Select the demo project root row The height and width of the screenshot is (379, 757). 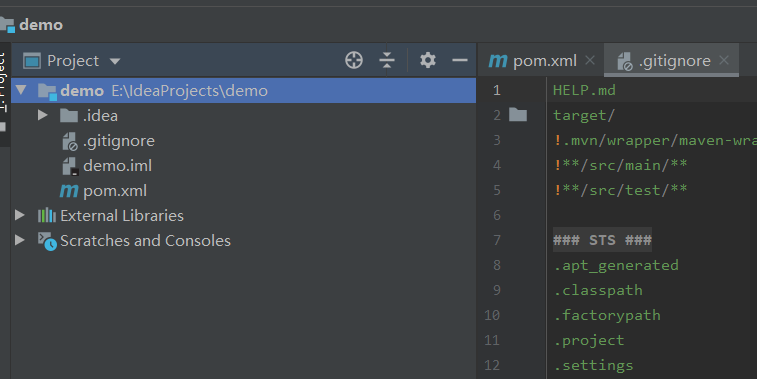point(243,90)
